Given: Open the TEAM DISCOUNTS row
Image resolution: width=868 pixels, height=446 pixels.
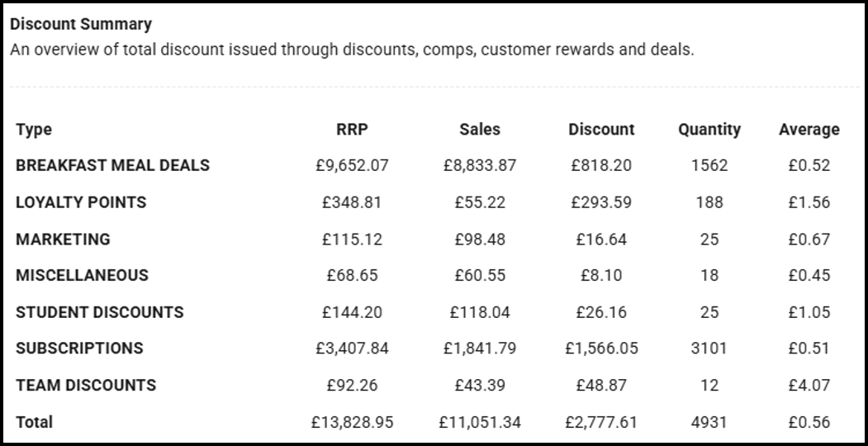Looking at the screenshot, I should click(86, 385).
